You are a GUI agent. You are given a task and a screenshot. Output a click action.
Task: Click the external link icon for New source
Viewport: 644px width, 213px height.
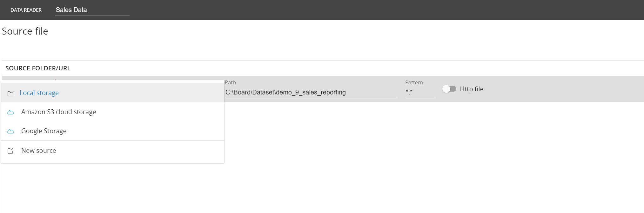[10, 151]
